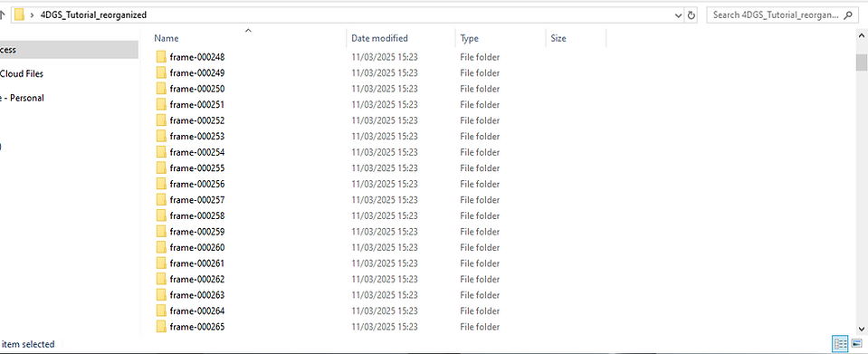Select the frame-000265 folder name
Image resolution: width=868 pixels, height=354 pixels.
197,327
